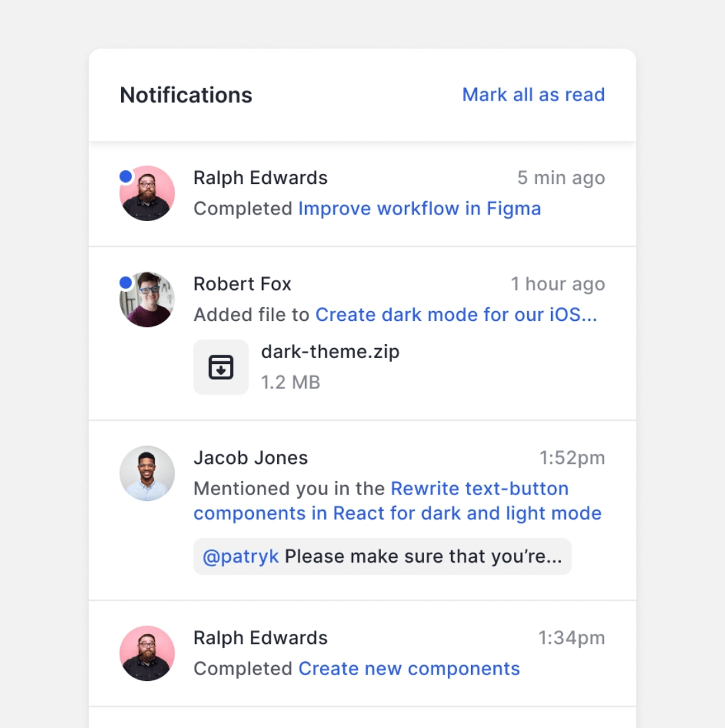
Task: Click the Ralph Edwards name at 5 min ago
Action: coord(260,178)
